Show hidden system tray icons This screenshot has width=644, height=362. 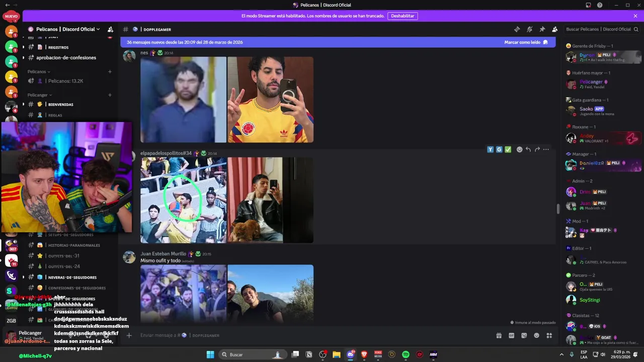(561, 354)
